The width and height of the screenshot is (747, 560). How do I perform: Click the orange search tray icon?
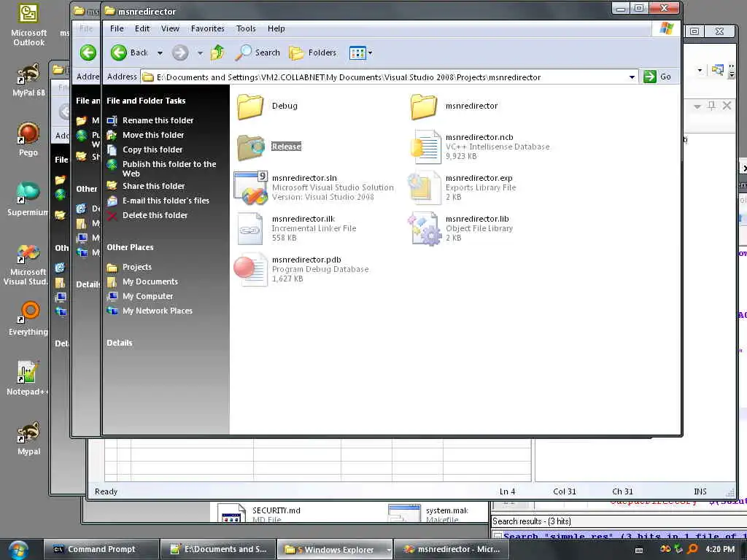pyautogui.click(x=692, y=549)
